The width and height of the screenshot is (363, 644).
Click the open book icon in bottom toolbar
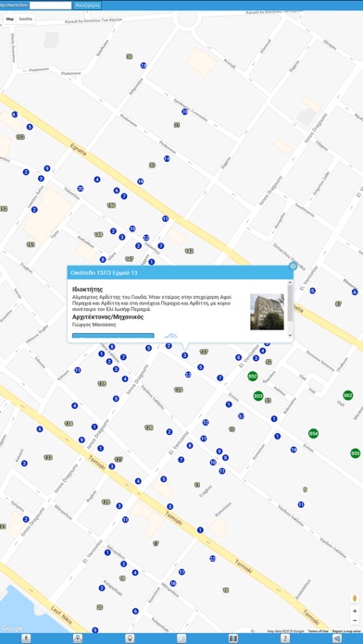pyautogui.click(x=233, y=638)
